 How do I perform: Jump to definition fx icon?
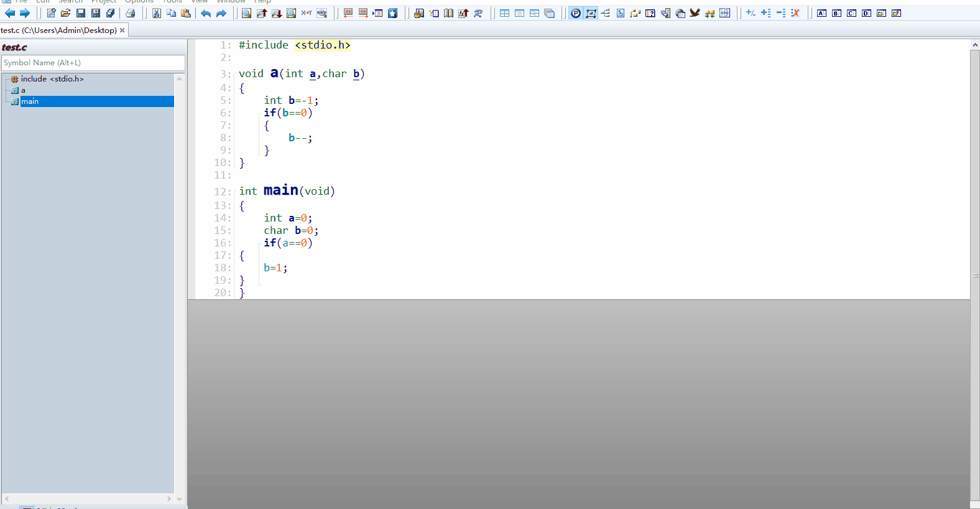click(x=463, y=13)
